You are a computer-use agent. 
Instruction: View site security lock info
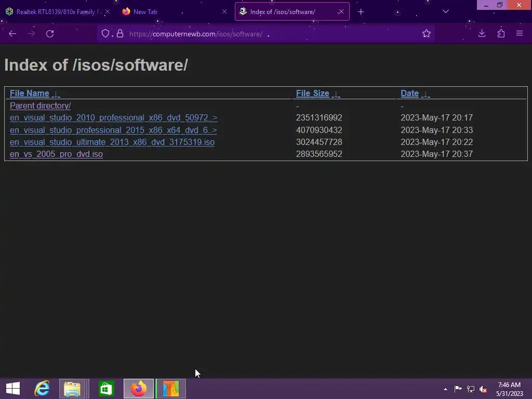click(x=120, y=34)
